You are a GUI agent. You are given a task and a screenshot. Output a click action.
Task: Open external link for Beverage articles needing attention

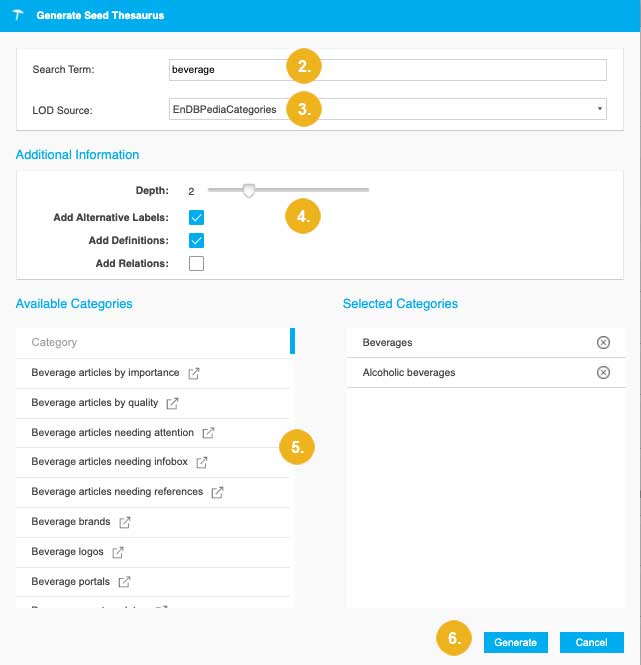(x=208, y=433)
